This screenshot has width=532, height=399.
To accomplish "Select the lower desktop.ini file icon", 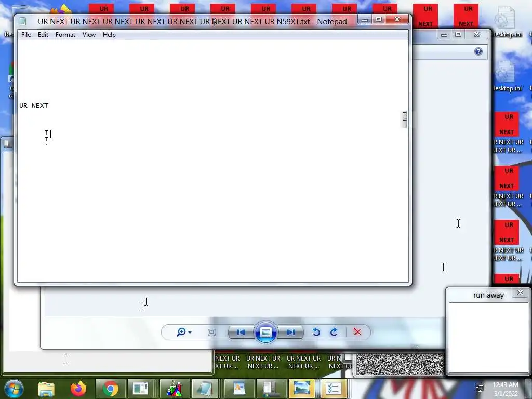I will 506,76.
